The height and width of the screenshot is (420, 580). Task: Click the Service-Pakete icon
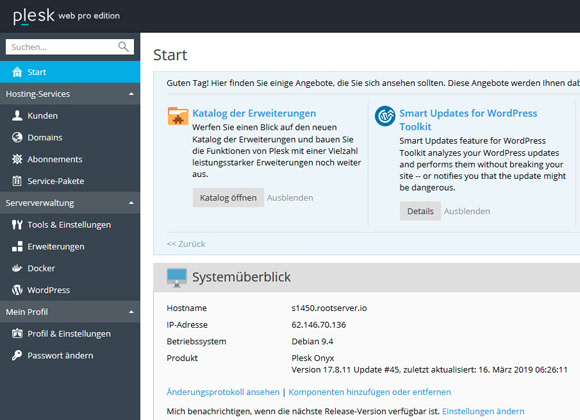click(x=17, y=181)
